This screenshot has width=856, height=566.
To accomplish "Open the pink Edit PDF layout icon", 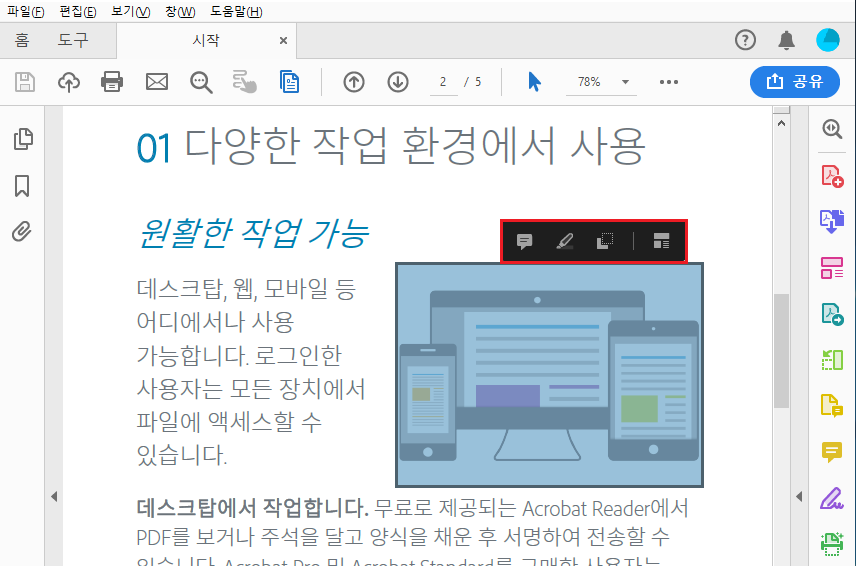I will point(832,268).
